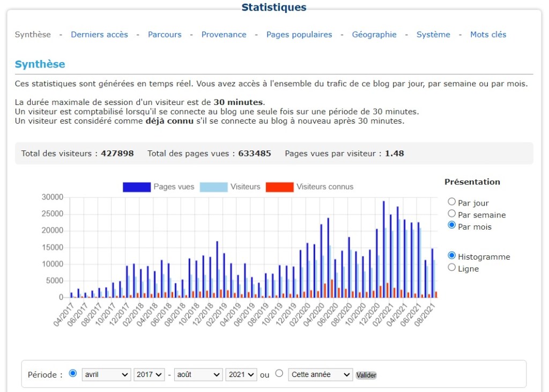
Task: Open the start year dropdown showing 2017
Action: pyautogui.click(x=149, y=375)
